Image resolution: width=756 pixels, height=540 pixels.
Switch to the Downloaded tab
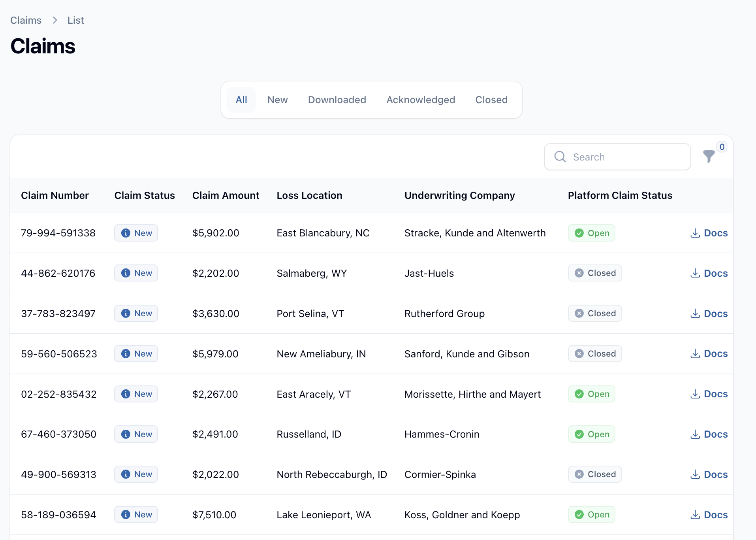point(337,100)
